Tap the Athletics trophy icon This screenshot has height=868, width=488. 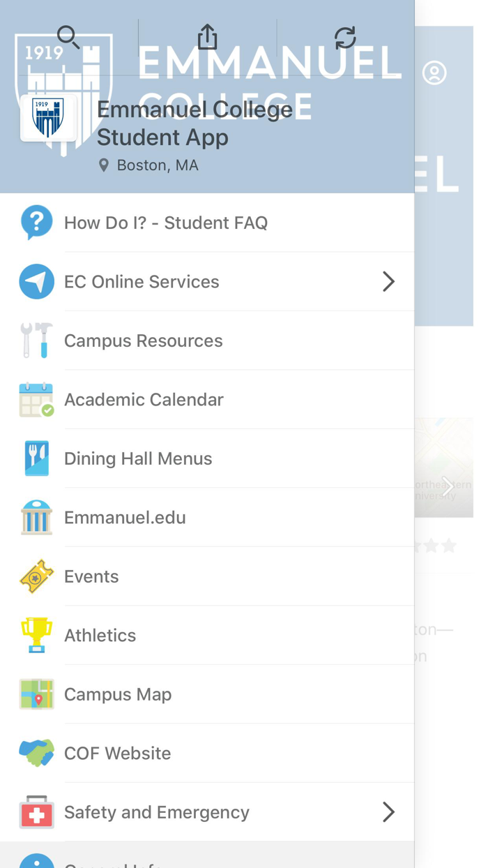coord(36,635)
